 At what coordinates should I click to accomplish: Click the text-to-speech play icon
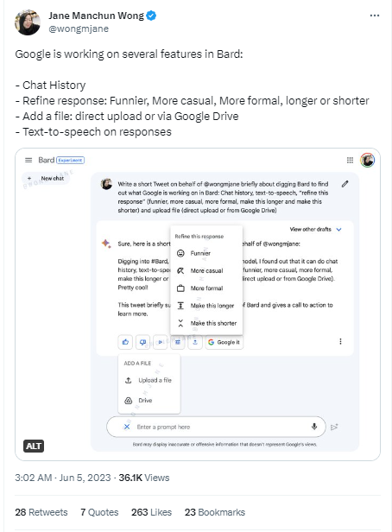160,342
